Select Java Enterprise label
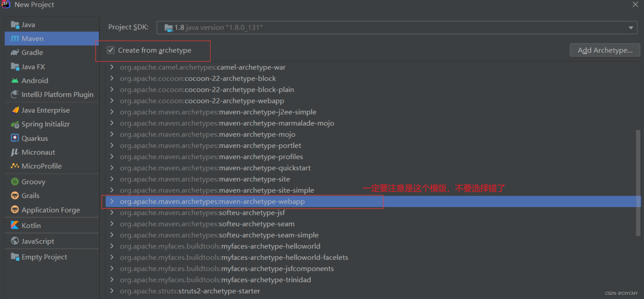The image size is (644, 299). pos(45,110)
